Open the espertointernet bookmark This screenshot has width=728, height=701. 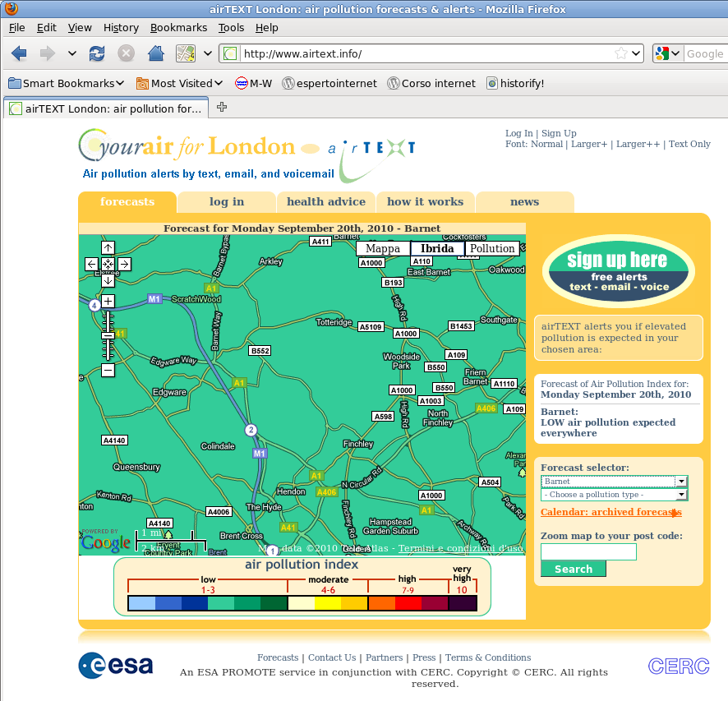329,84
